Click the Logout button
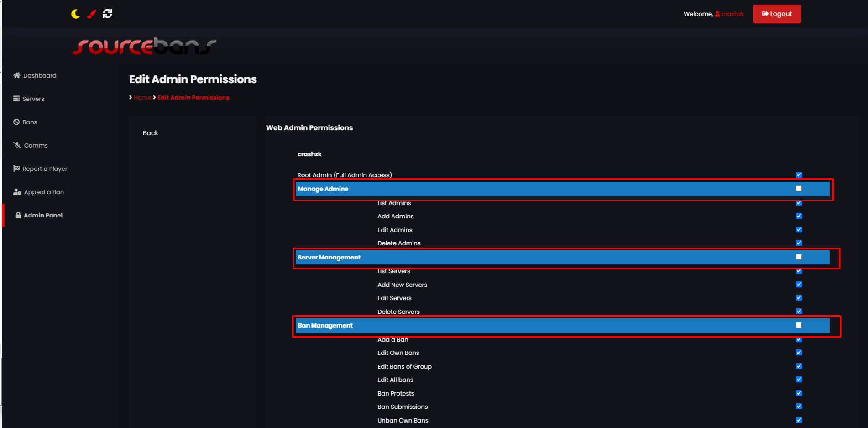The width and height of the screenshot is (868, 428). tap(777, 14)
